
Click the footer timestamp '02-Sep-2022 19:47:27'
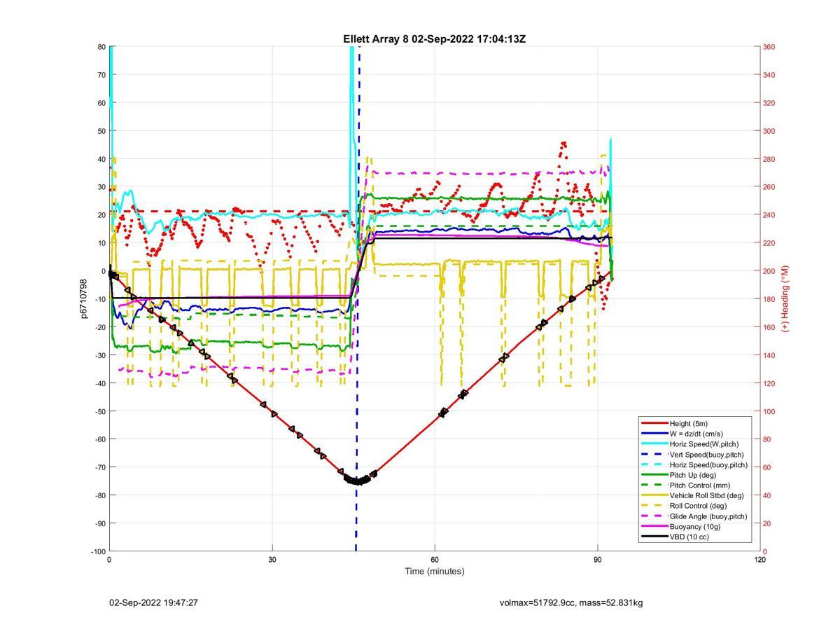pos(153,602)
